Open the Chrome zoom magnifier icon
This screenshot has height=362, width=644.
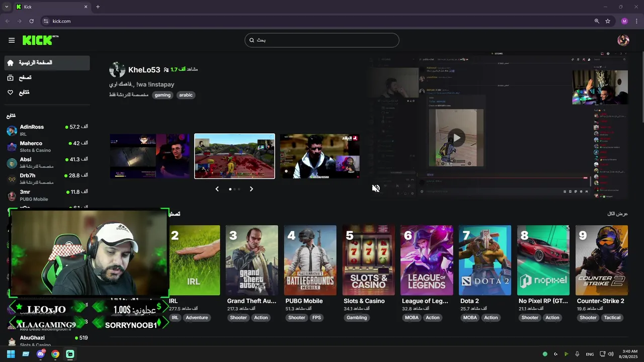(x=597, y=21)
